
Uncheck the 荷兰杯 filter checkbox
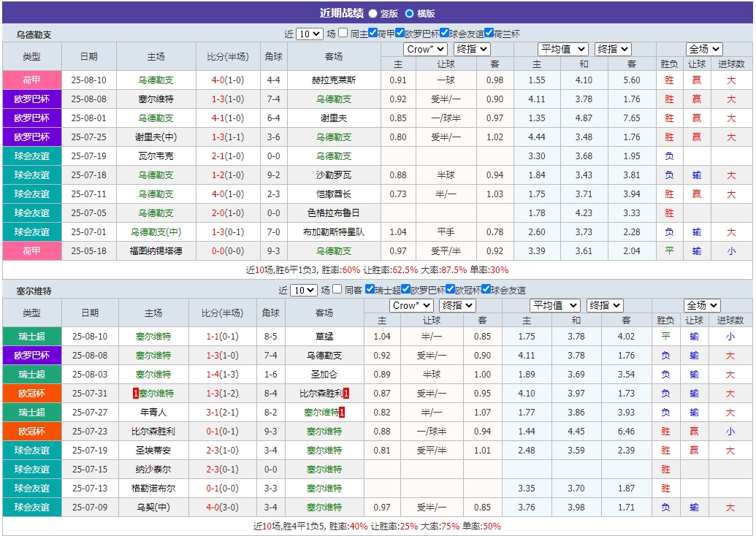click(x=486, y=34)
